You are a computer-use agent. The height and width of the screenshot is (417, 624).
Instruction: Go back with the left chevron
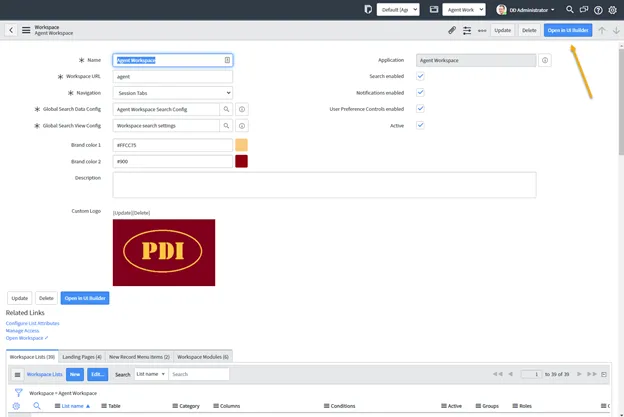[11, 30]
